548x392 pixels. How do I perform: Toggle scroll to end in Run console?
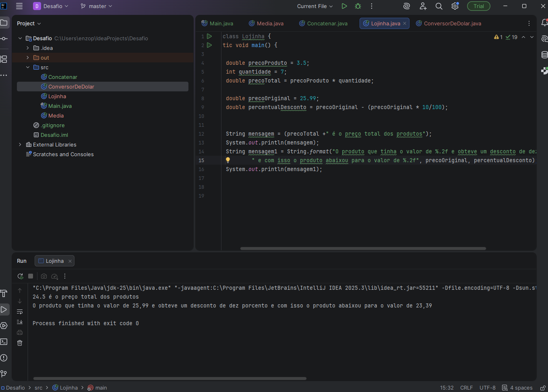20,322
